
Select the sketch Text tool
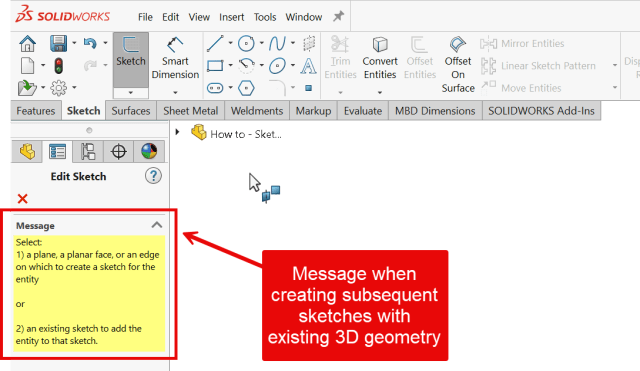(x=308, y=65)
